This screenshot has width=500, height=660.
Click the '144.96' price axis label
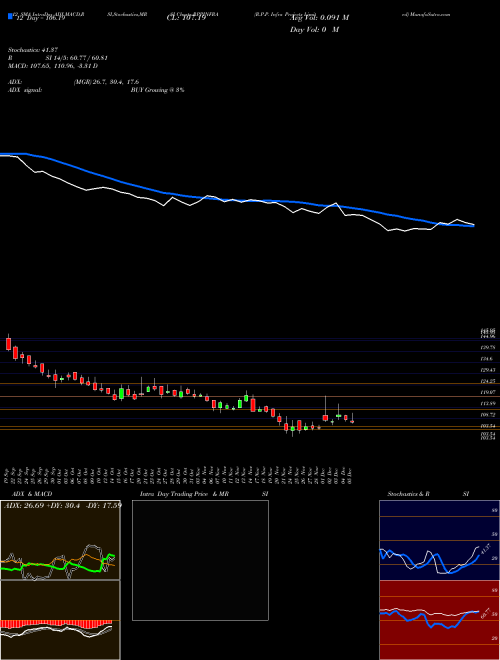coord(488,337)
